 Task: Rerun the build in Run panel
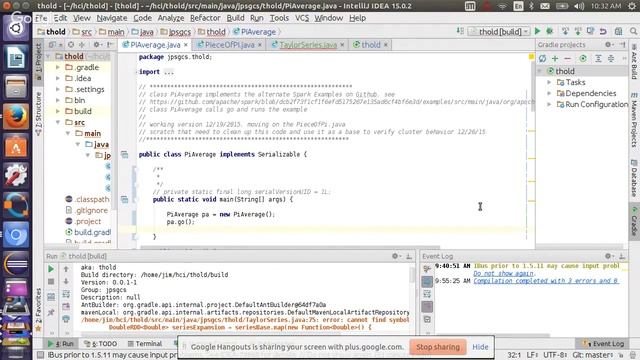click(51, 269)
